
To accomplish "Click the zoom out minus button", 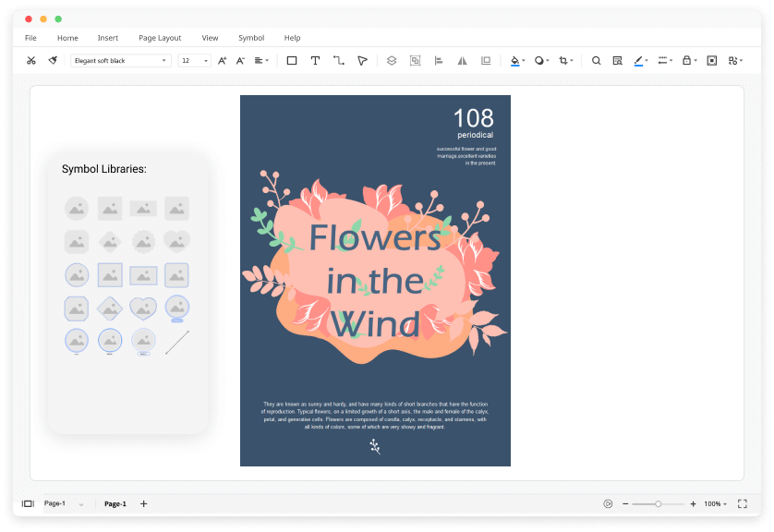I will pos(625,503).
